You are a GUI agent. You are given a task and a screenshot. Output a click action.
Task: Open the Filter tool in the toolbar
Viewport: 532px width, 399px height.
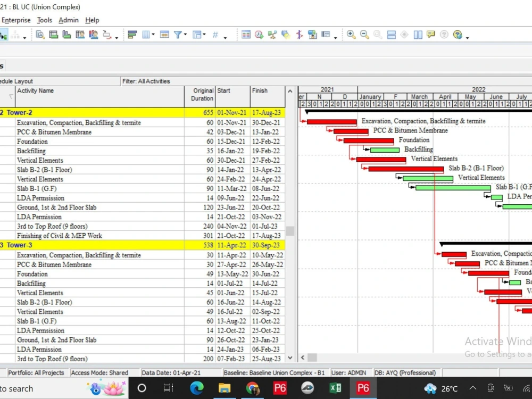click(178, 34)
